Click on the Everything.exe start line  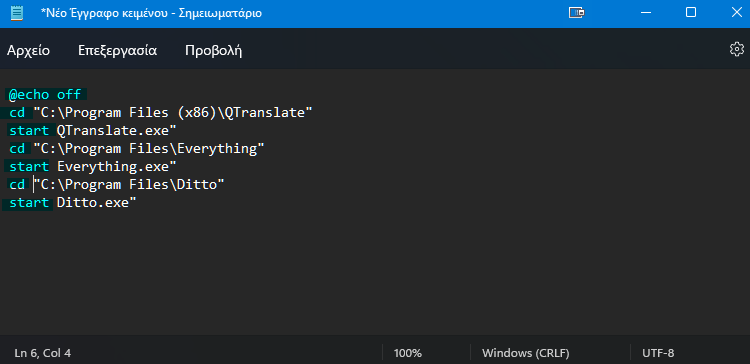tap(91, 167)
